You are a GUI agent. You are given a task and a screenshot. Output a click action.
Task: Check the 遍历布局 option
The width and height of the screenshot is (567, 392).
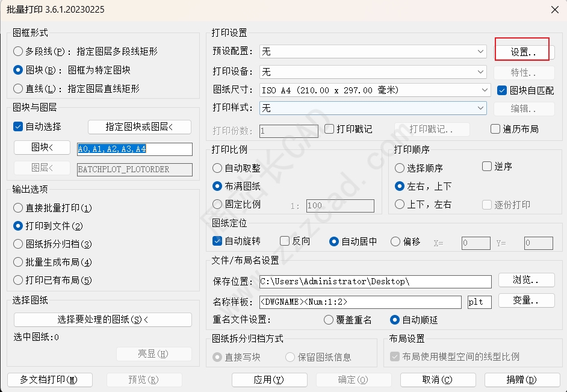(495, 129)
